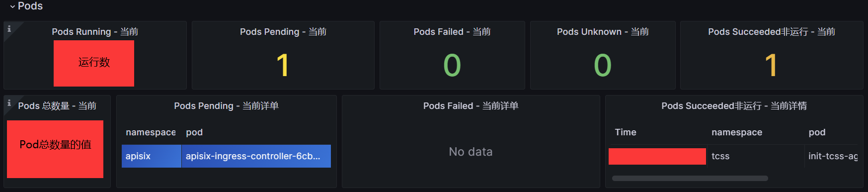Open Pods Pending - 当前 panel title menu

283,32
